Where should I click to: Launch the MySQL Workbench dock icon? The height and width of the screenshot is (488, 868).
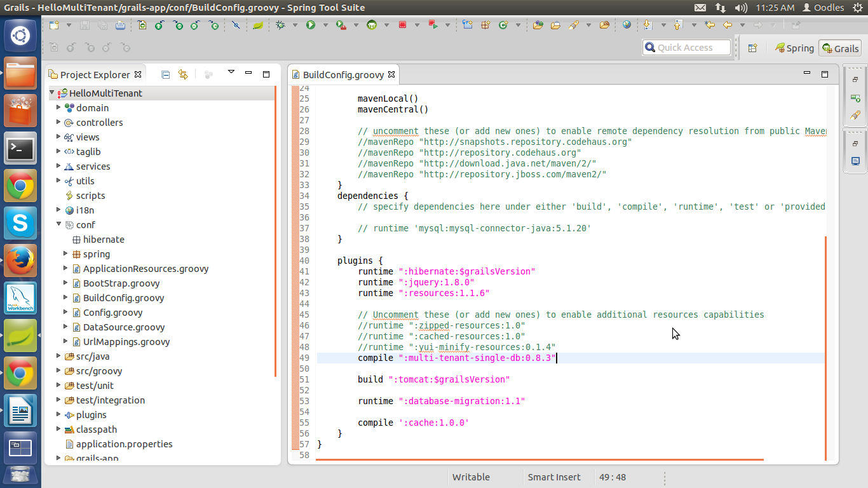point(20,298)
